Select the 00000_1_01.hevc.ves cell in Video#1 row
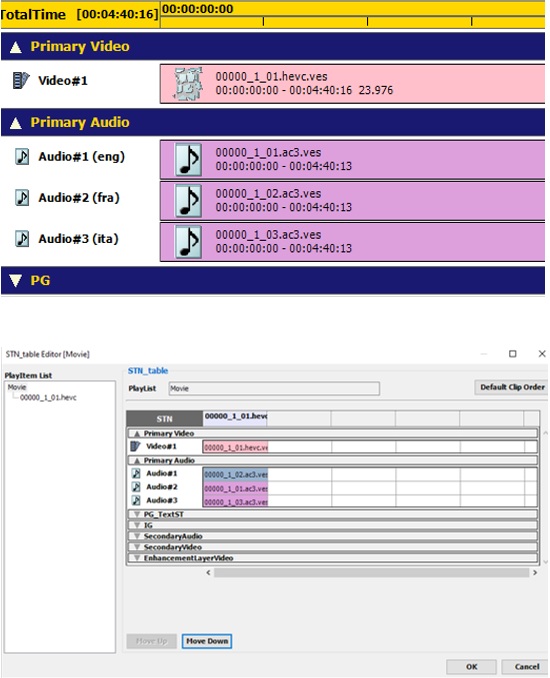Viewport: 550px width, 678px height. coord(235,447)
